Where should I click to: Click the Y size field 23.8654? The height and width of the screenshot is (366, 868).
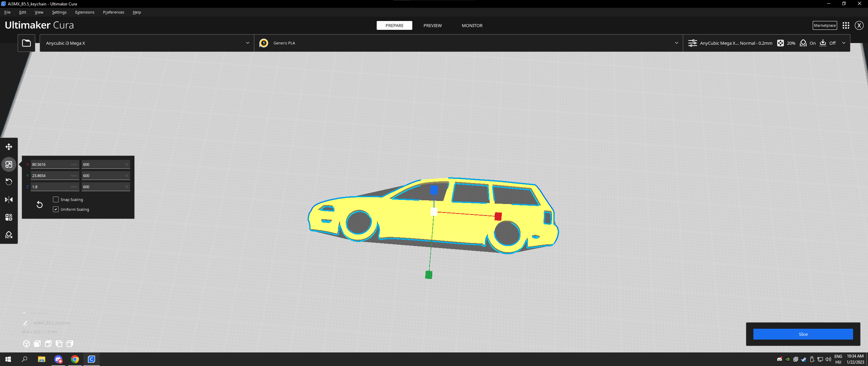click(55, 176)
